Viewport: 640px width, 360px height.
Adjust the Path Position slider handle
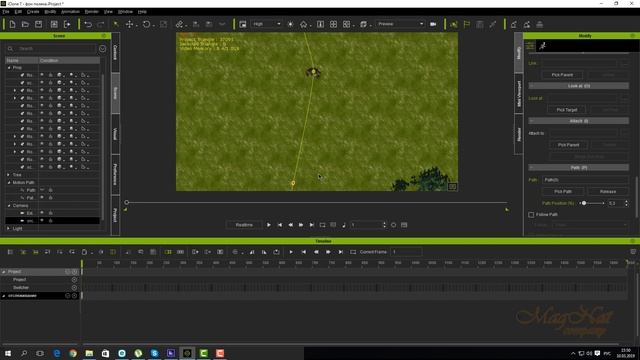point(584,203)
